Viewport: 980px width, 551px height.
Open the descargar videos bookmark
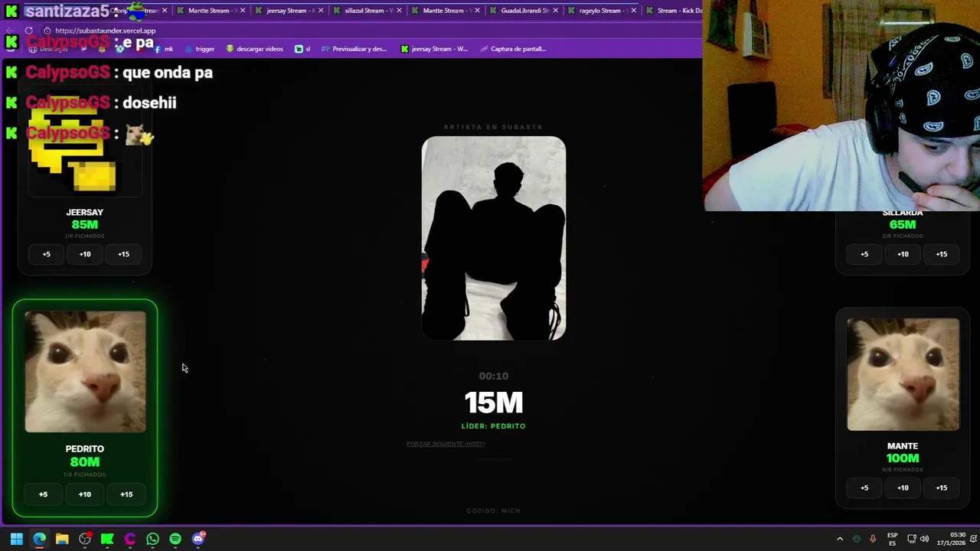pos(254,49)
